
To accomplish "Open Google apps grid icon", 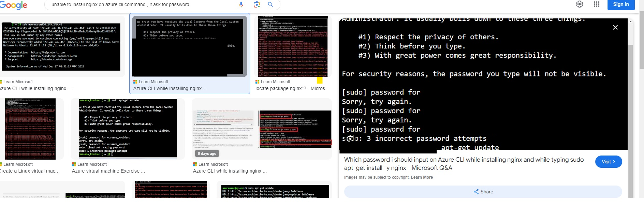I will point(597,4).
